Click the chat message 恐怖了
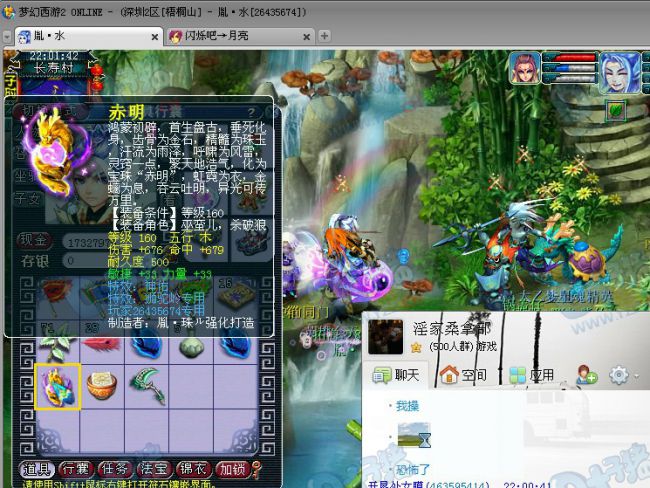 click(x=413, y=469)
